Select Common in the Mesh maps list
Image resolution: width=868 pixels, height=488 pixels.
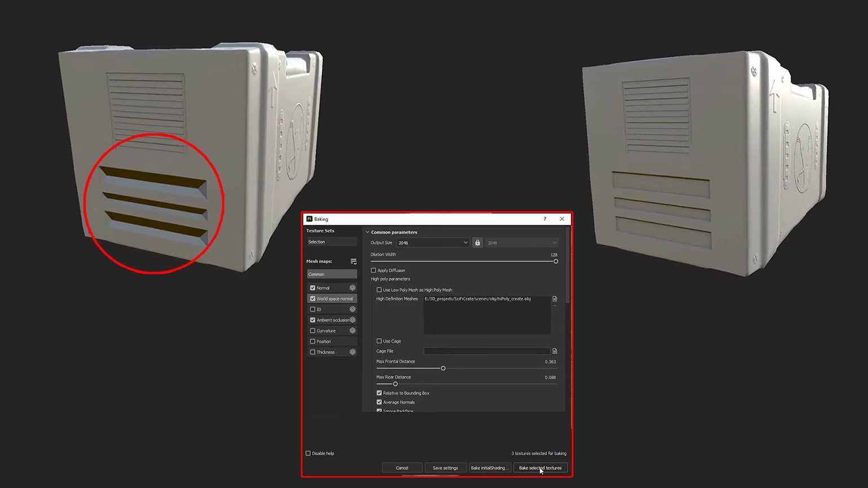pos(331,274)
